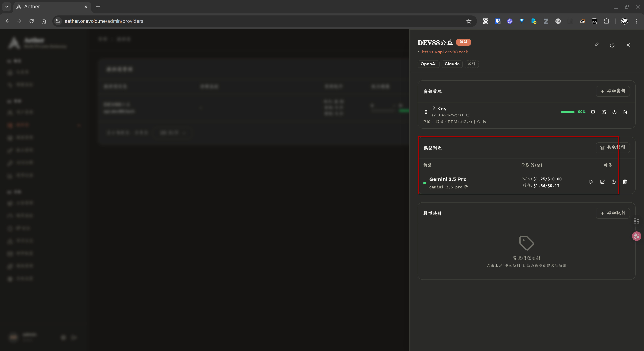Open the browser home page
Viewport: 644px width, 351px height.
pos(43,21)
